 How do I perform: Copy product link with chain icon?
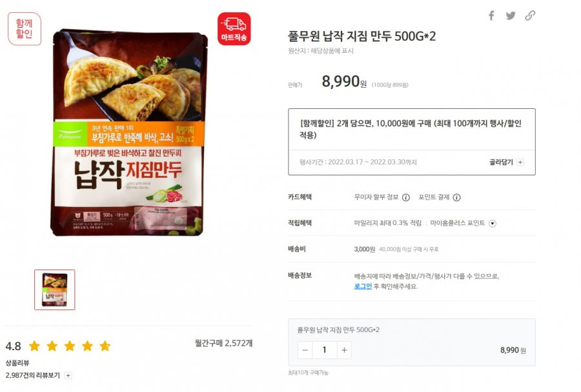530,15
